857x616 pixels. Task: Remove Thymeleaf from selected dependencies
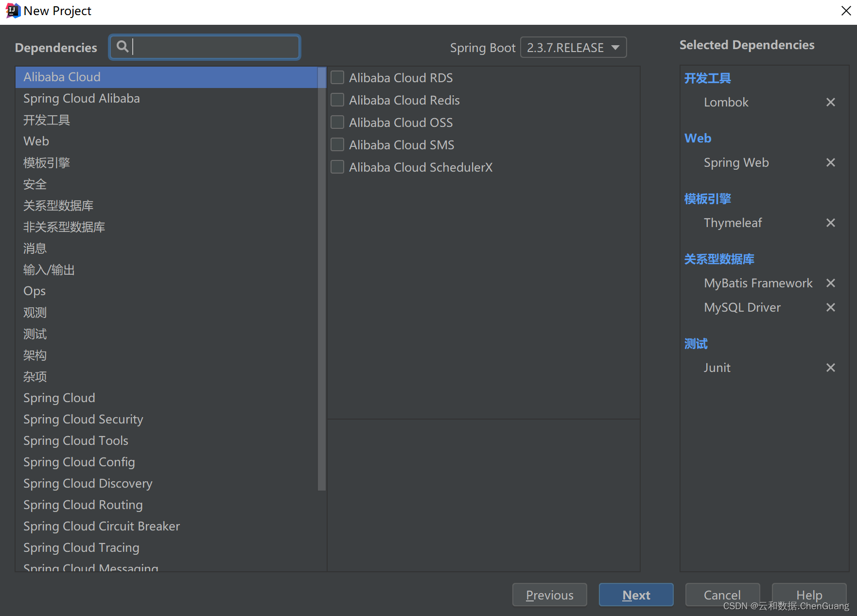tap(830, 223)
